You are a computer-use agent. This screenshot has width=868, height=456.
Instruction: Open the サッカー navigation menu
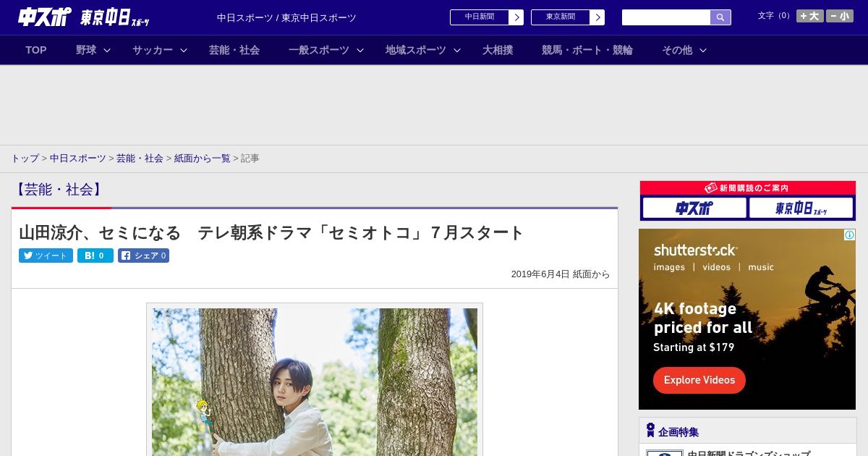(x=153, y=50)
